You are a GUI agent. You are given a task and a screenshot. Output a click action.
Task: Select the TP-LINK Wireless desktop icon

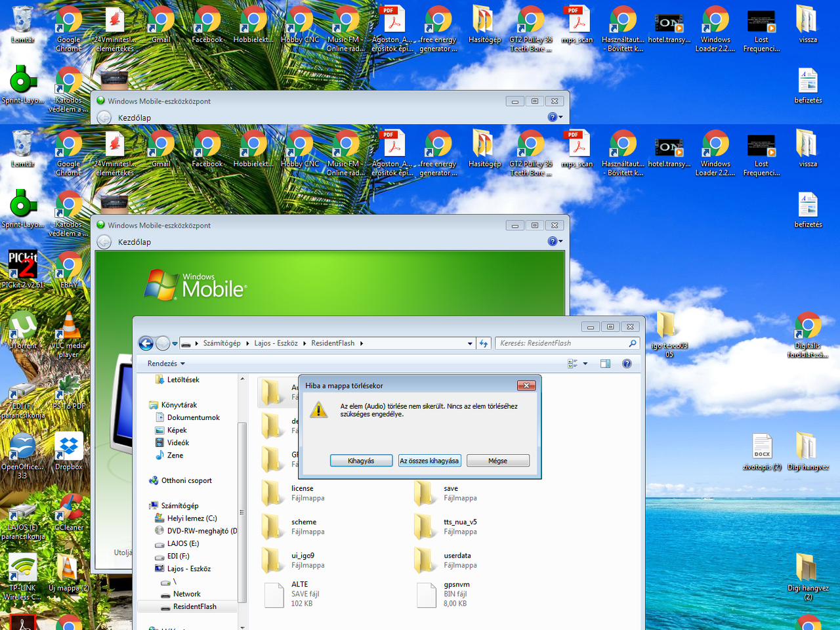[22, 576]
